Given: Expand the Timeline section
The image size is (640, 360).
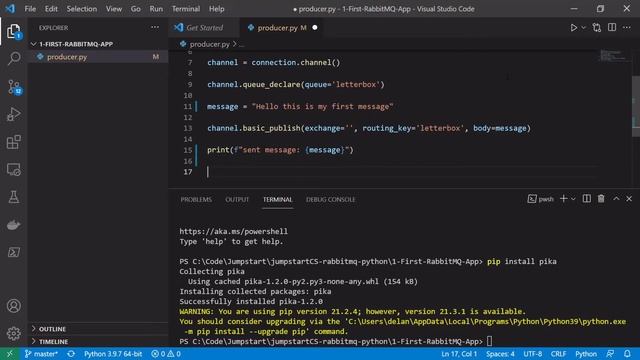Looking at the screenshot, I should 98,342.
